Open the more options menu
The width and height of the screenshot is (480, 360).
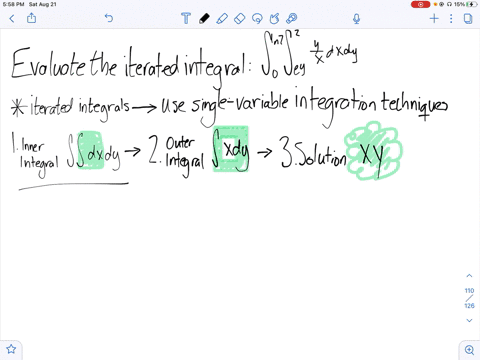(451, 18)
